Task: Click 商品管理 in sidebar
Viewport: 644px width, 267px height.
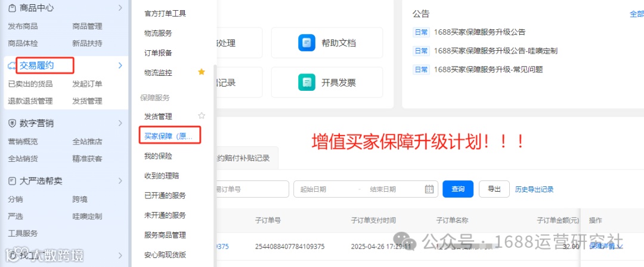Action: pos(87,26)
